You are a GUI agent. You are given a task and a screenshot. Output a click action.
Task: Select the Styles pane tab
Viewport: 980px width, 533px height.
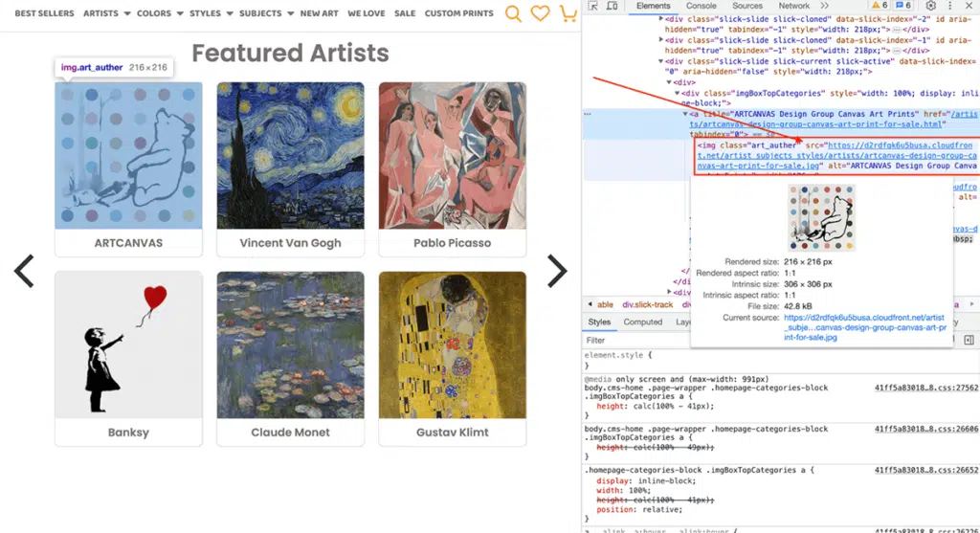599,322
